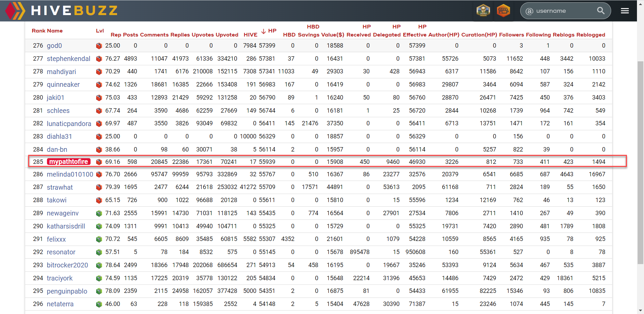The image size is (644, 314).
Task: Click the level badge icon for stephenkendal
Action: 99,59
